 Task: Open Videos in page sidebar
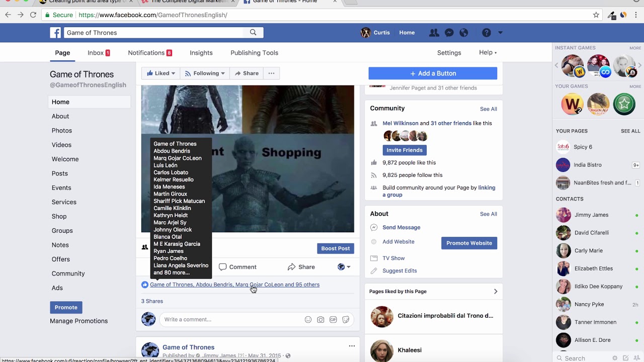click(61, 145)
